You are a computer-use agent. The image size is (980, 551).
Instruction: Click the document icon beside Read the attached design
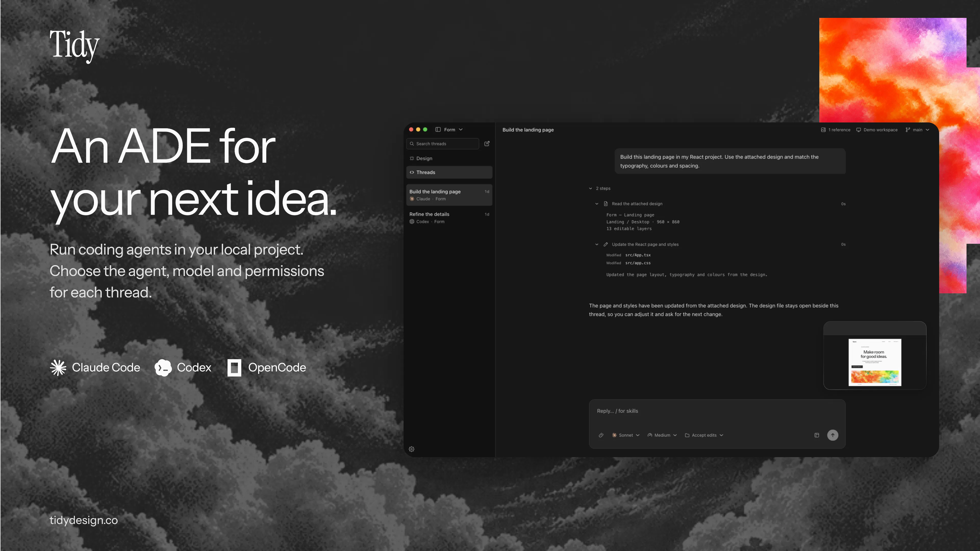point(606,204)
